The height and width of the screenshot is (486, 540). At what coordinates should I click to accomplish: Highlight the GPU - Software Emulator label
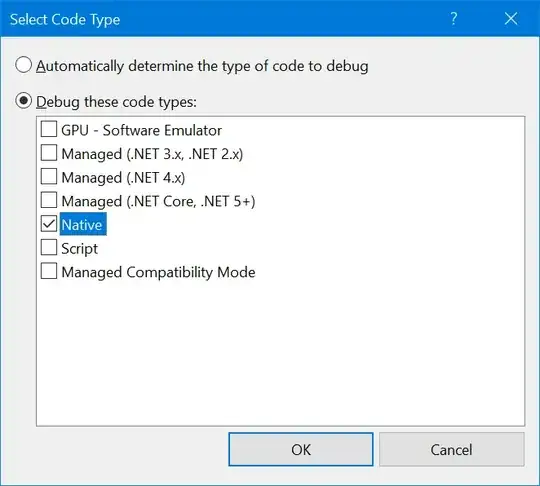pos(142,130)
